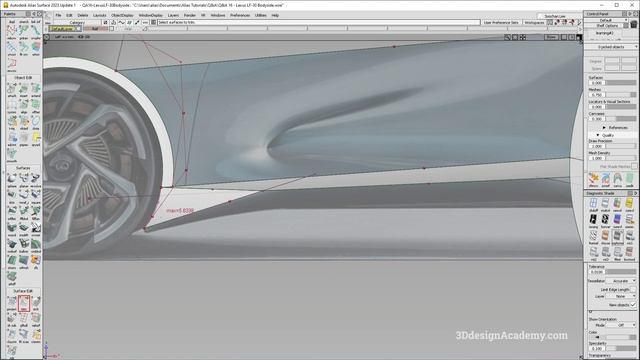Screen dimensions: 640x360
Task: Open the Category dropdown in layer bar
Action: point(77,22)
